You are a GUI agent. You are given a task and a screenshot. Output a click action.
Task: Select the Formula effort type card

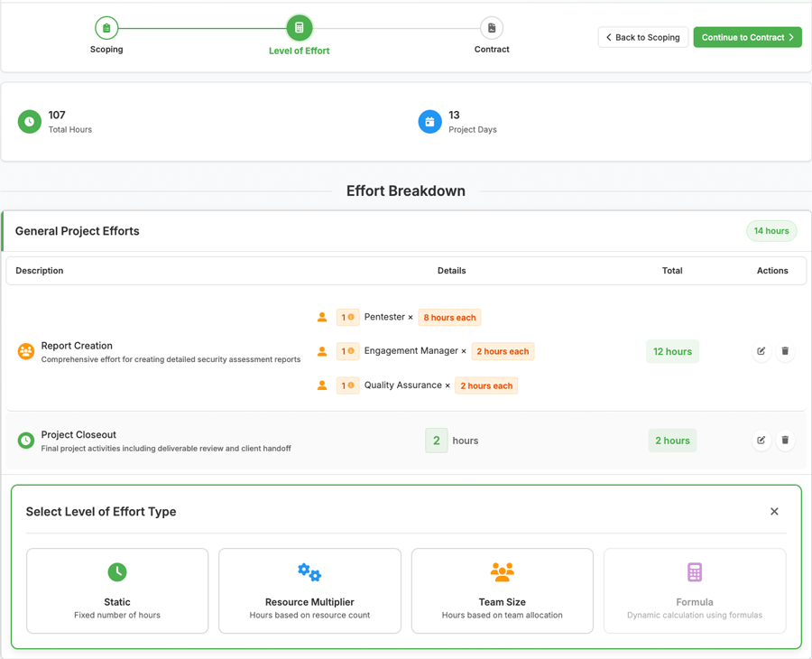click(694, 590)
